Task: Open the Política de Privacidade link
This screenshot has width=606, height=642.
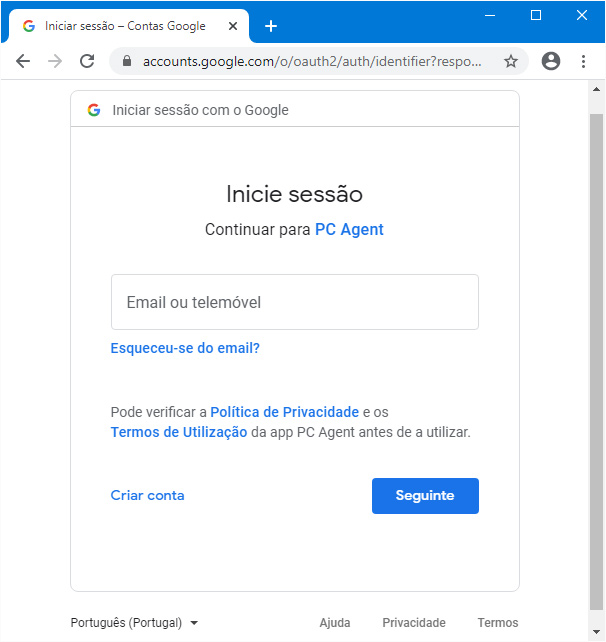Action: click(x=285, y=412)
